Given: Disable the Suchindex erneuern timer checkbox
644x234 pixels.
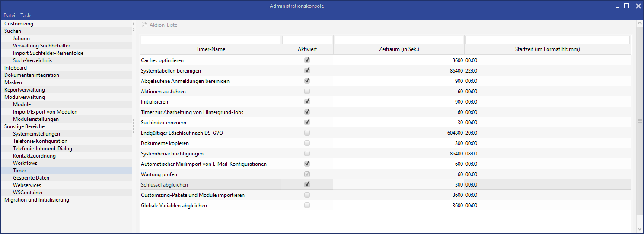Looking at the screenshot, I should tap(307, 122).
